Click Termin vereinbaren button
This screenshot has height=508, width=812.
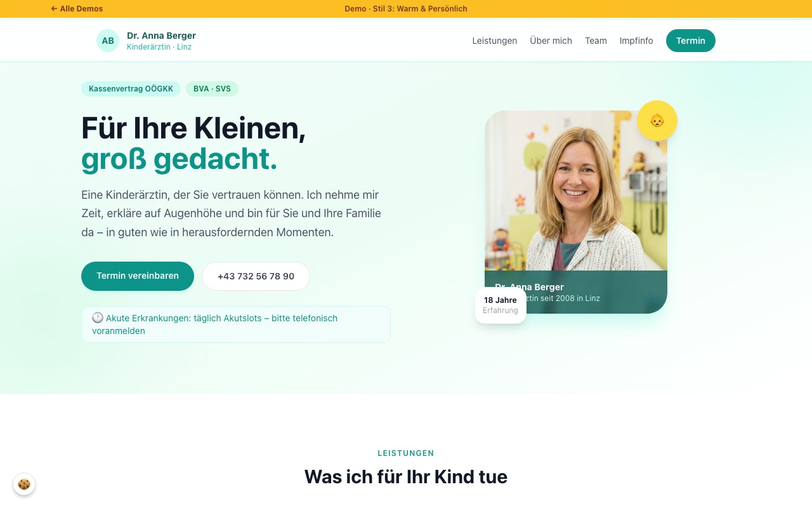click(x=138, y=276)
